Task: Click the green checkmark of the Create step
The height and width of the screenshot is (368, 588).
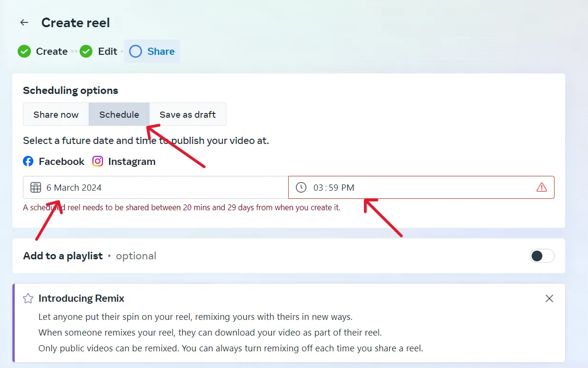Action: [24, 51]
